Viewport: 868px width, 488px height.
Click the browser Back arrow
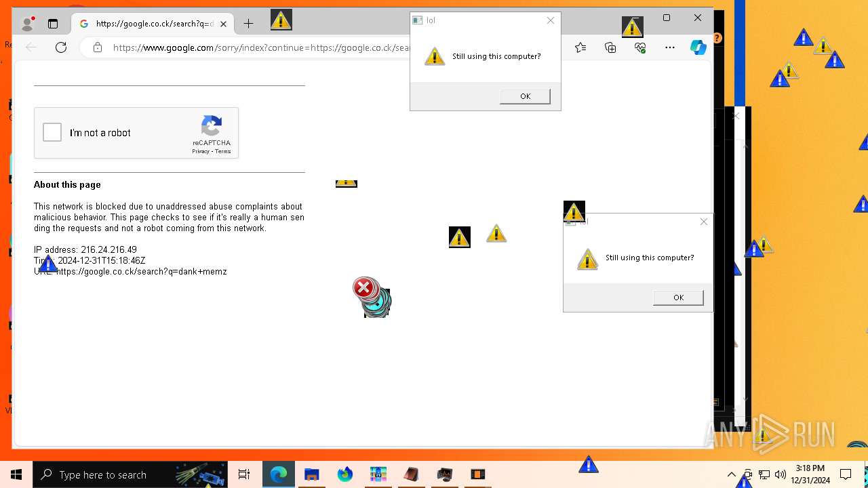click(31, 47)
